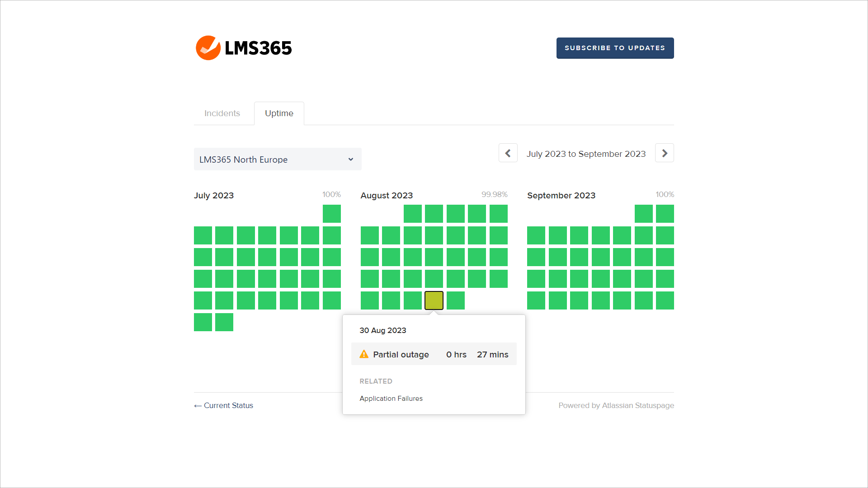Switch to the Incidents tab
Image resolution: width=868 pixels, height=488 pixels.
[x=222, y=113]
